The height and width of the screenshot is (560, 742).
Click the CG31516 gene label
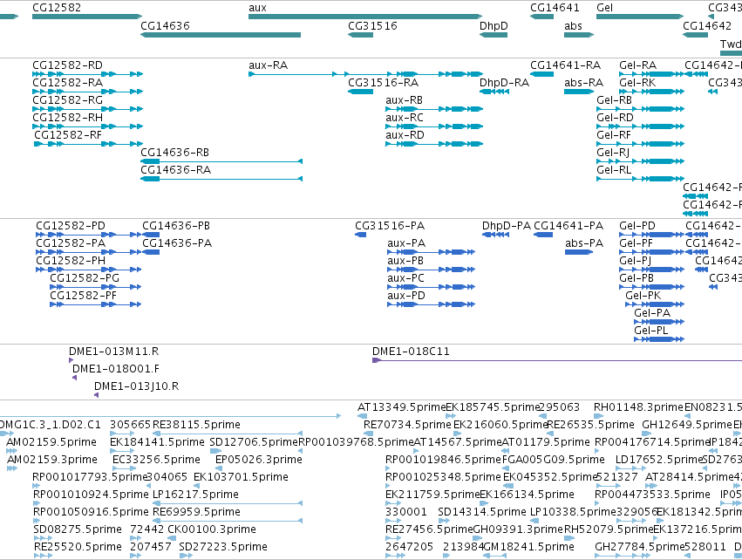[x=372, y=25]
